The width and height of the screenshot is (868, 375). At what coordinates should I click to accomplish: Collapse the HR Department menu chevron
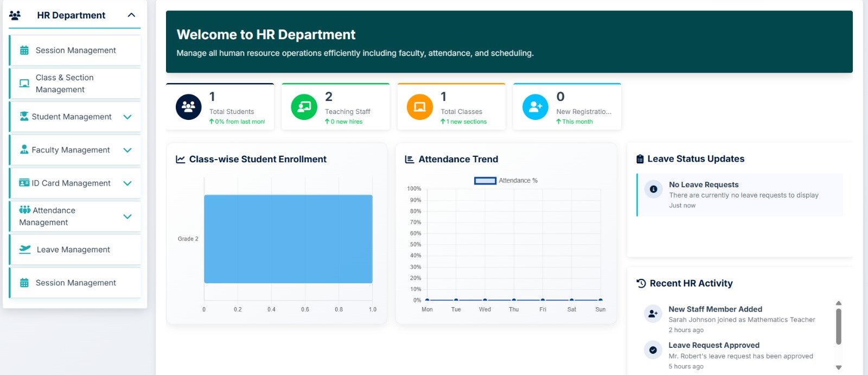pyautogui.click(x=131, y=15)
